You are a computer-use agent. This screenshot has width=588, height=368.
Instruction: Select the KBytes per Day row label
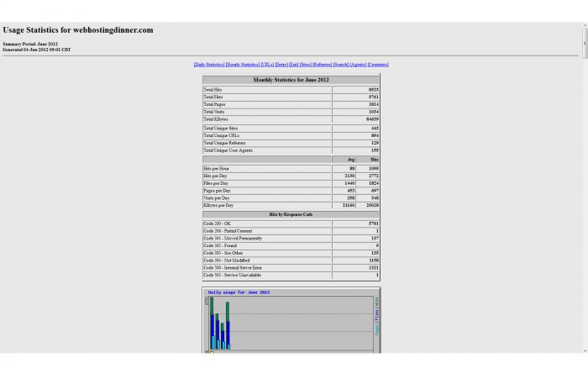point(218,205)
